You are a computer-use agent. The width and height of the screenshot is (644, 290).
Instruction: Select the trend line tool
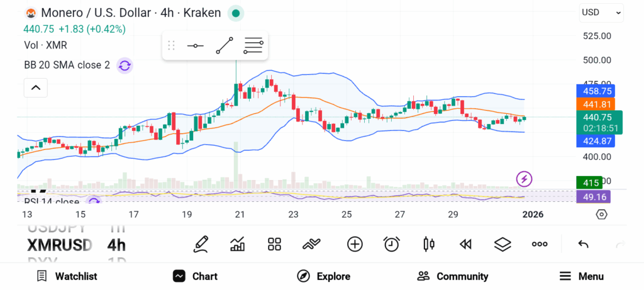pyautogui.click(x=225, y=46)
